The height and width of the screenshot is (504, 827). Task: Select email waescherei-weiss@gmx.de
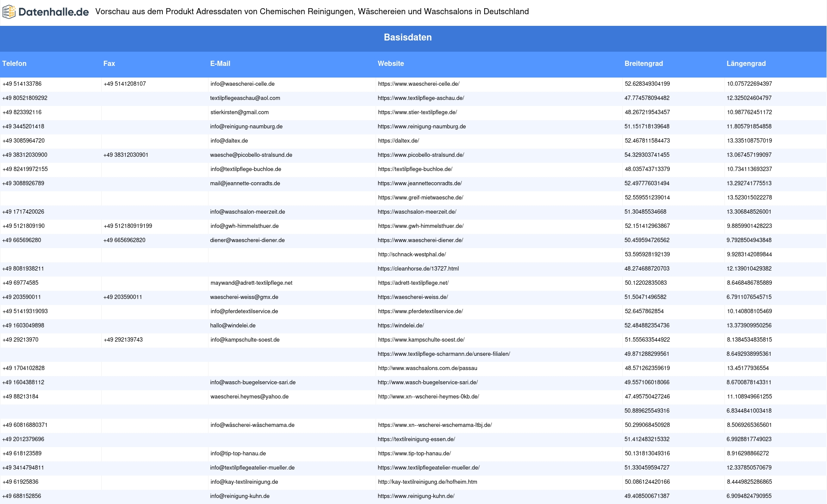[x=244, y=297]
